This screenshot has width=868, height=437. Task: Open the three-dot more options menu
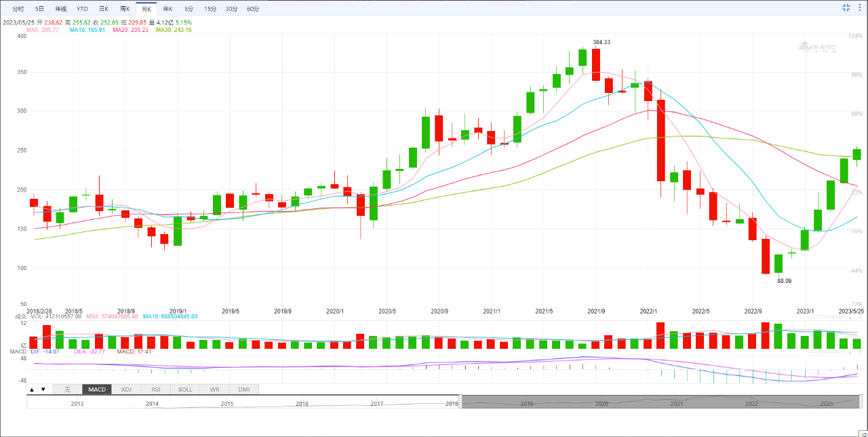(x=859, y=7)
